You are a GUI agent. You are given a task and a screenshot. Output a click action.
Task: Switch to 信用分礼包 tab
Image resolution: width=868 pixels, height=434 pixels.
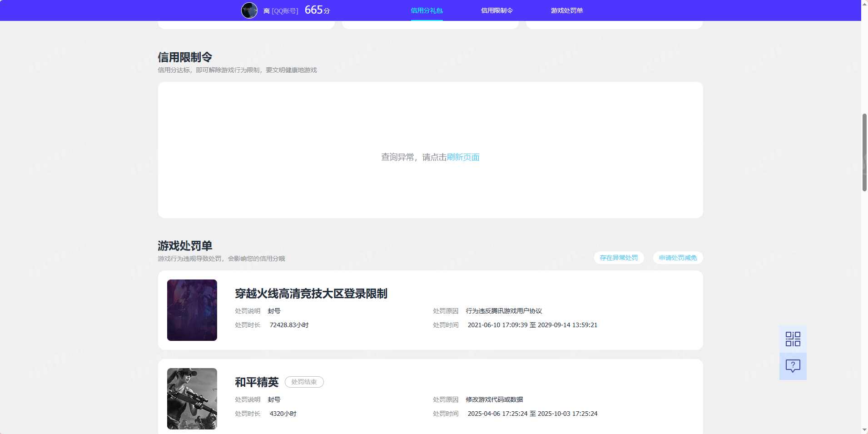tap(427, 10)
